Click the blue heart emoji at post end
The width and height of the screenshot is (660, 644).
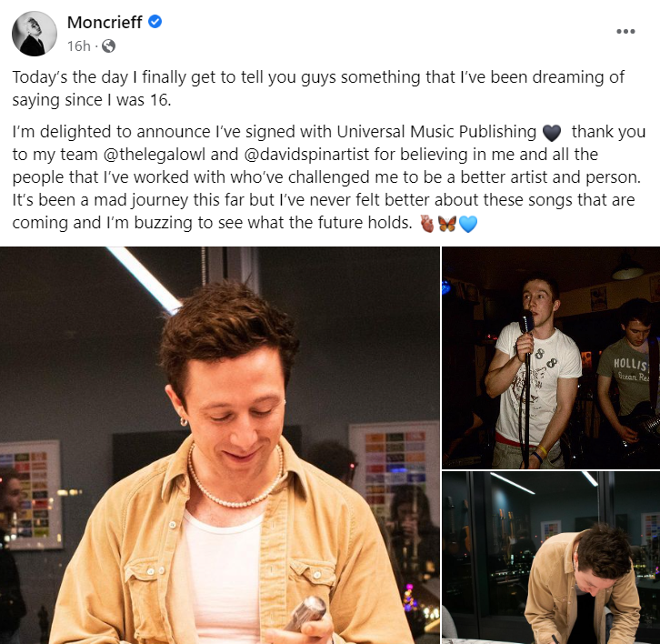tap(468, 224)
